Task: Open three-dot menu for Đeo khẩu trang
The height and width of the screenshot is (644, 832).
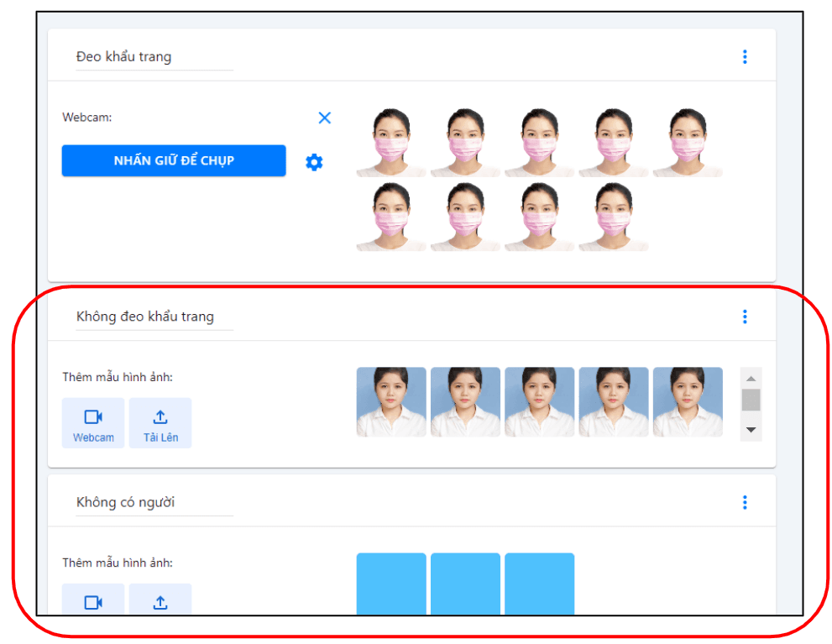Action: point(745,57)
